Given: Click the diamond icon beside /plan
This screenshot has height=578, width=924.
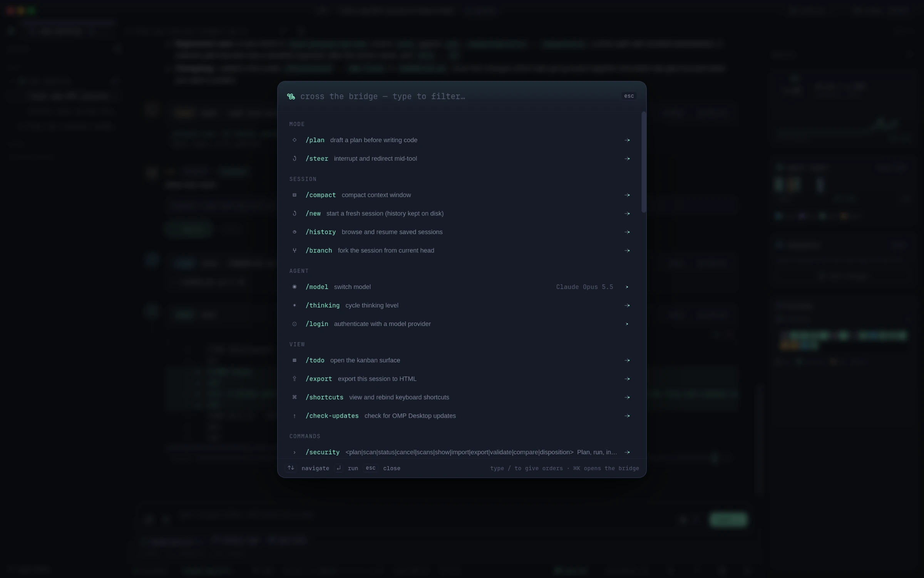Looking at the screenshot, I should coord(295,140).
